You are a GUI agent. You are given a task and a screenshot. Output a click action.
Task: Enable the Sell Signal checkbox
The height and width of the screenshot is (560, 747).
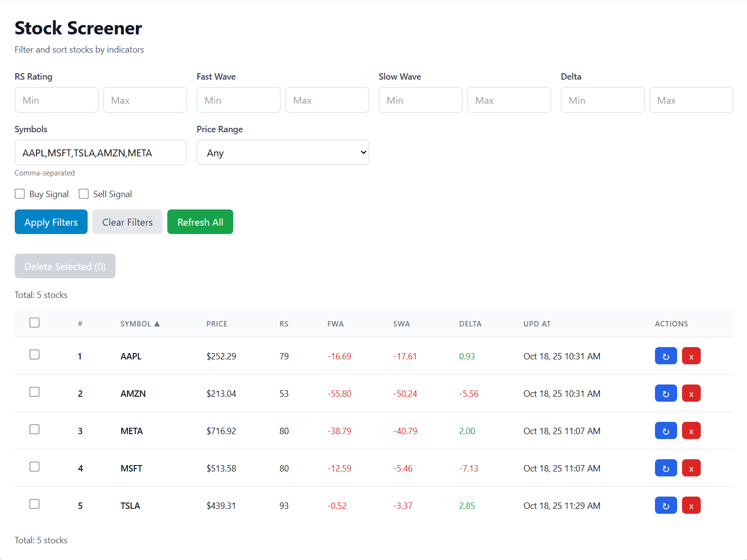coord(84,194)
